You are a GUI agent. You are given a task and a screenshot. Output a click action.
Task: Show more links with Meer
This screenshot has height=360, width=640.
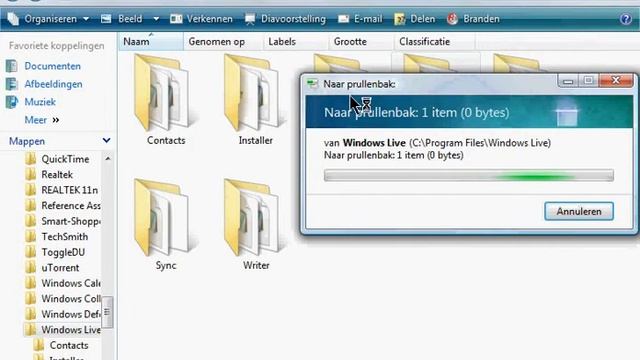[42, 120]
